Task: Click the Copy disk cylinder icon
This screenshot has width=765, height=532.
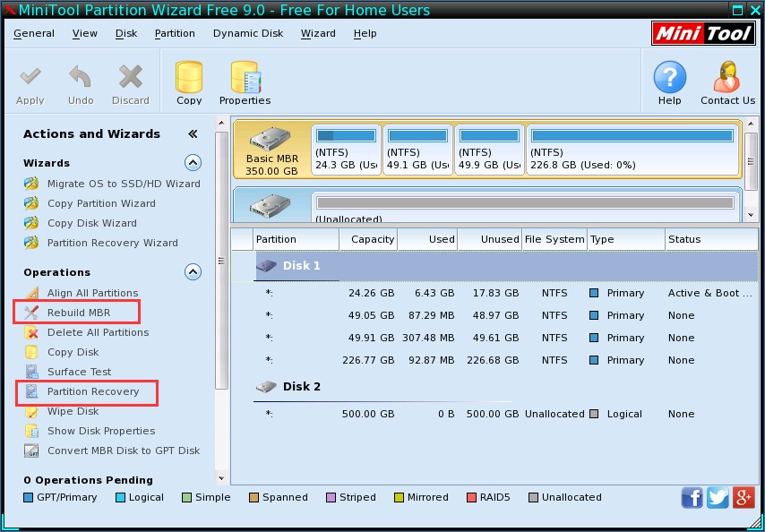Action: 189,76
